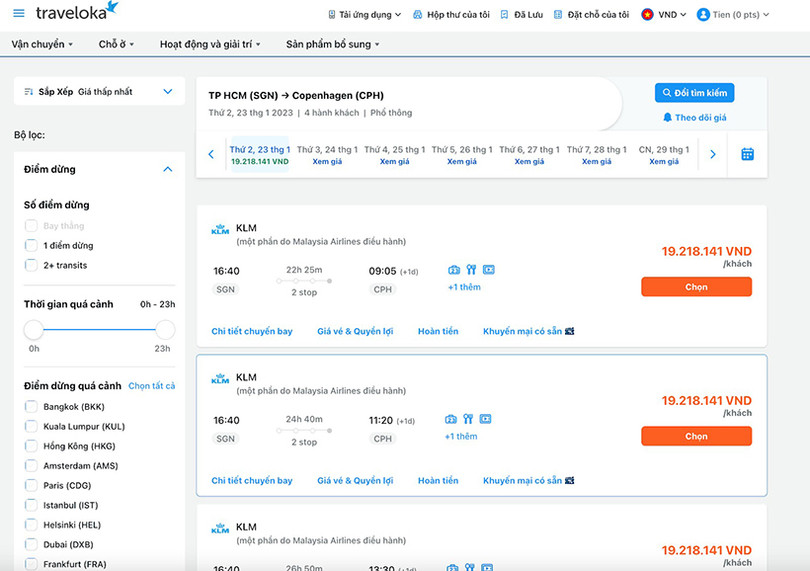Click the bell icon Theo dõi giá
This screenshot has width=810, height=571.
click(x=668, y=117)
